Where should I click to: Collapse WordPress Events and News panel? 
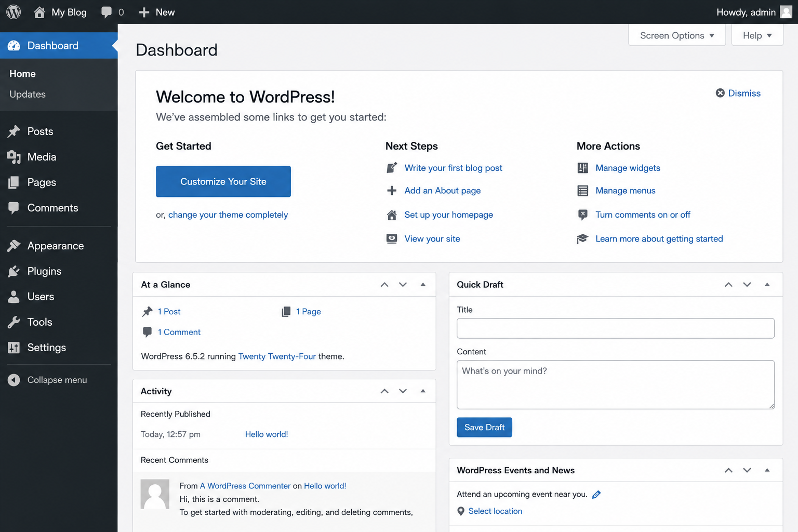767,470
